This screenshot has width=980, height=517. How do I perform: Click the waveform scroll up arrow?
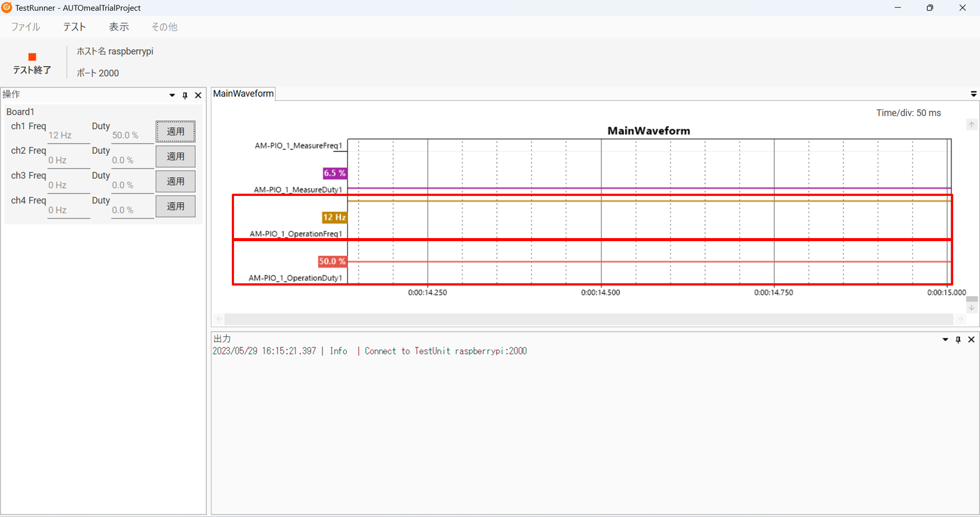971,125
